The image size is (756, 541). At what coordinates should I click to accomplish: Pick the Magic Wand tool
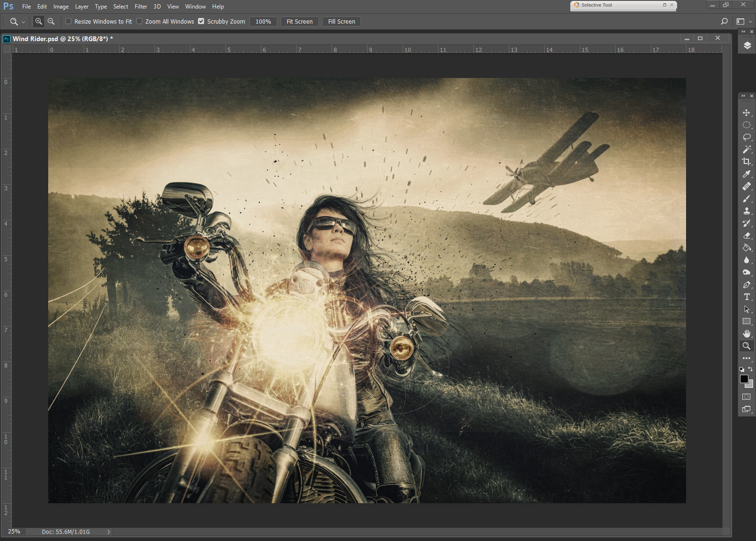point(747,149)
